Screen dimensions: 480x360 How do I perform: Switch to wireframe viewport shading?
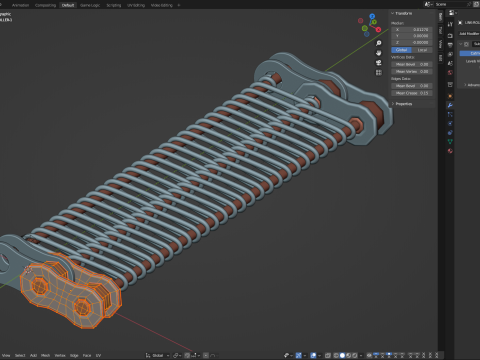pyautogui.click(x=336, y=355)
